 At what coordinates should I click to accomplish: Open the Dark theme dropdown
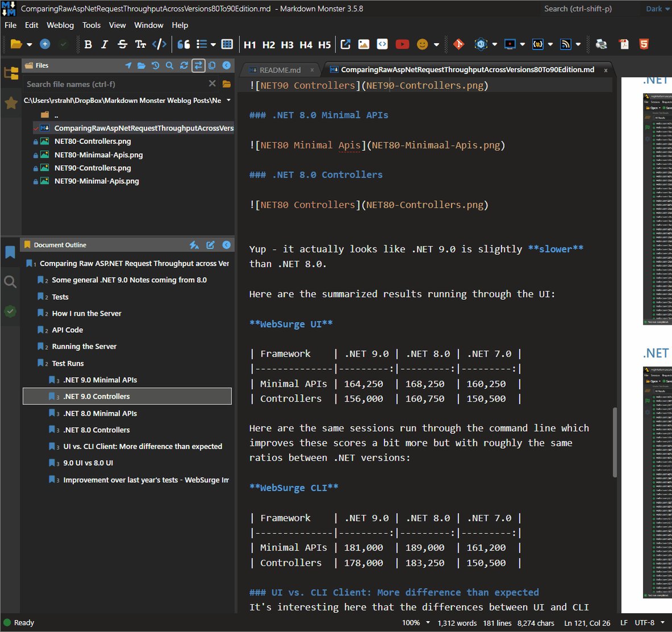(x=658, y=9)
